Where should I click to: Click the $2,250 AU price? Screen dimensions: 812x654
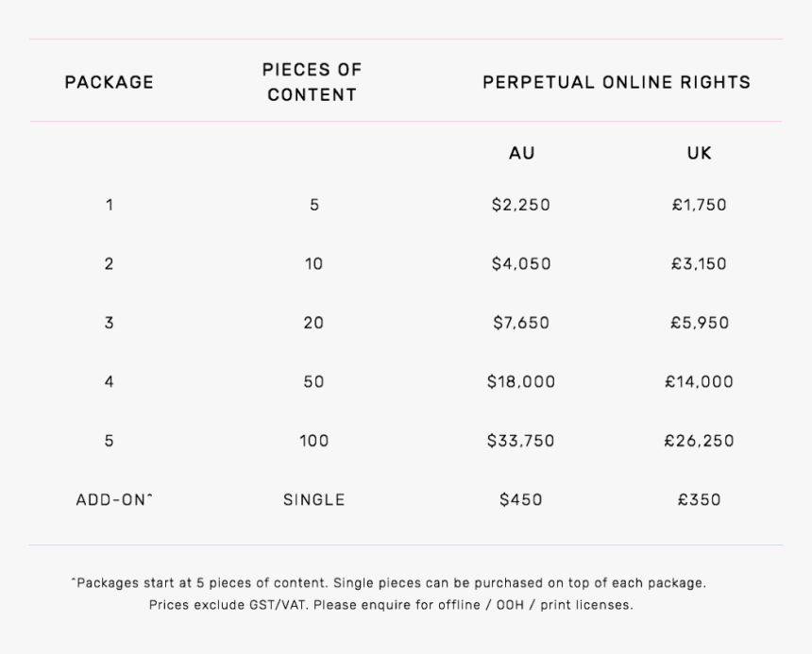point(521,205)
